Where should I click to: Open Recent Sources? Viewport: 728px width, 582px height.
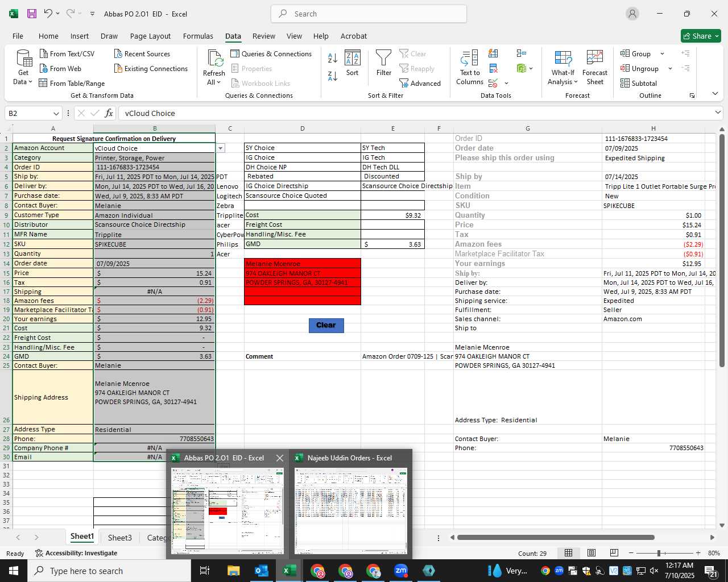tap(142, 53)
